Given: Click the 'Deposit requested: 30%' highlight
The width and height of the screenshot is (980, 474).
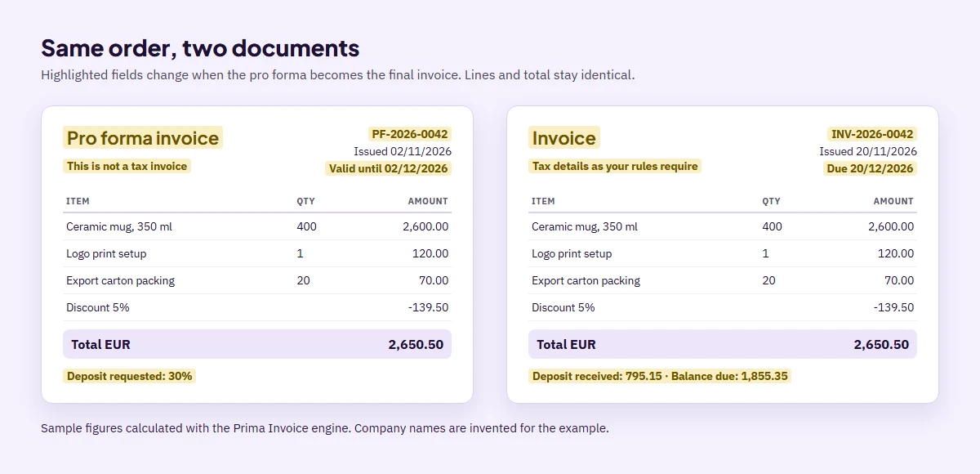Looking at the screenshot, I should pyautogui.click(x=129, y=376).
